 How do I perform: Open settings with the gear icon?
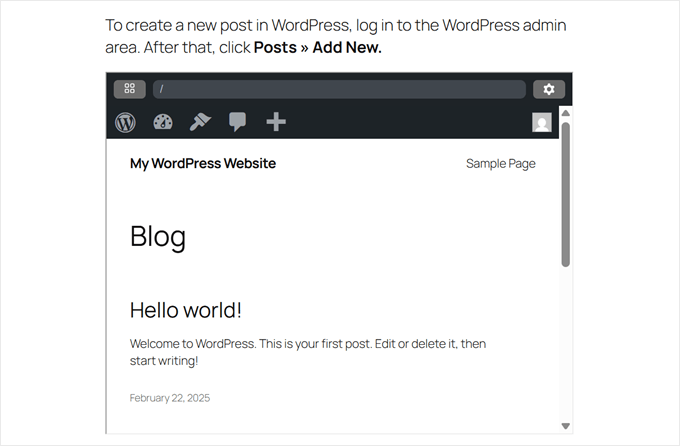coord(548,89)
